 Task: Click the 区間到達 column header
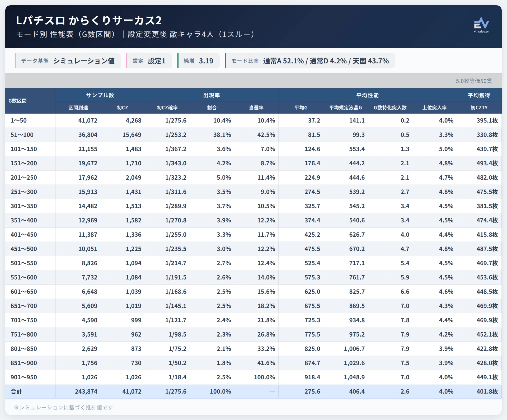(x=78, y=108)
